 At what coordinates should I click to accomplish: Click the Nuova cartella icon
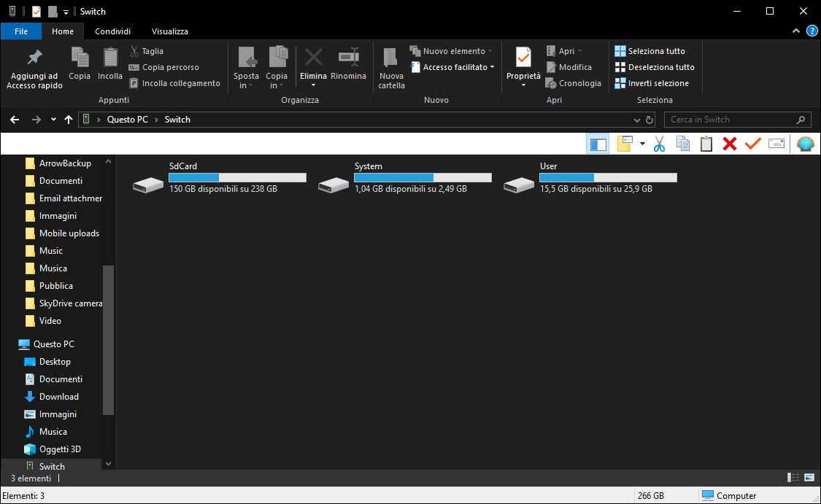tap(391, 58)
